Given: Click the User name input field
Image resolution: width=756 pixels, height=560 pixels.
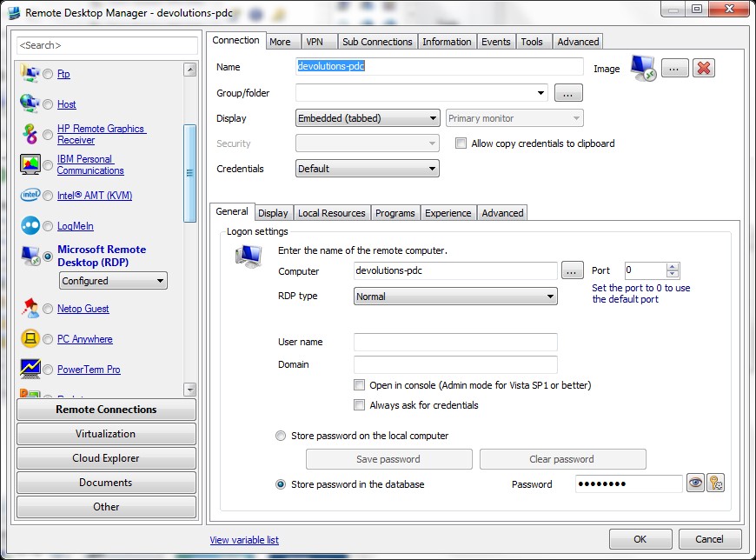Looking at the screenshot, I should [455, 343].
